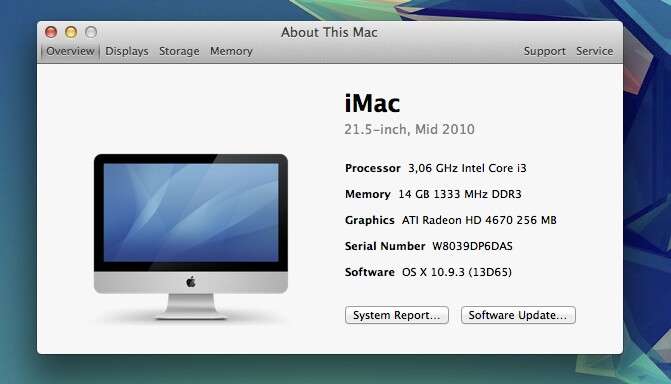Click the '21.5-inch, Mid 2010' text
Viewport: 671px width, 384px height.
pos(409,129)
